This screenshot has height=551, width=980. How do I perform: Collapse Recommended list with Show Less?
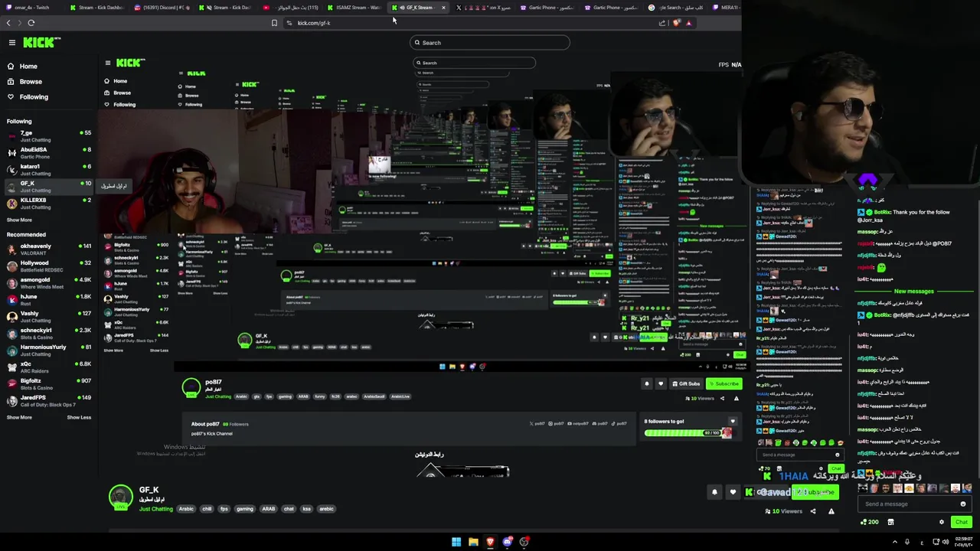click(79, 418)
